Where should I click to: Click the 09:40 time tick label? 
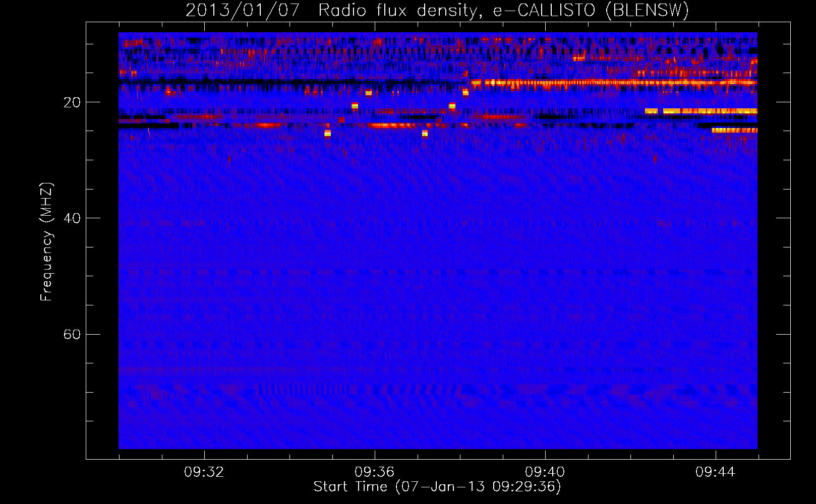[545, 472]
